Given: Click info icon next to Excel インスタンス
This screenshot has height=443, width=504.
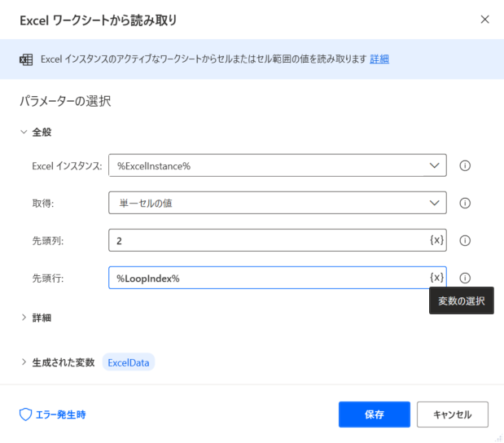Looking at the screenshot, I should point(465,166).
